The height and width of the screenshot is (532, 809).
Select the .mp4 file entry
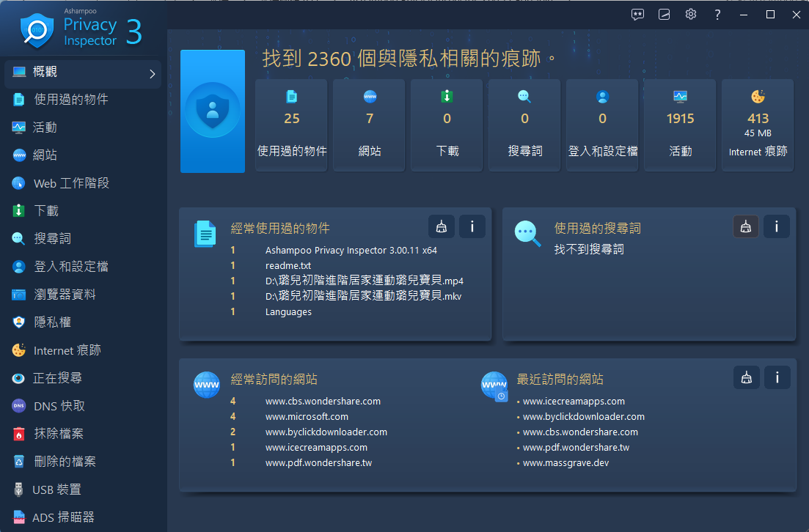365,281
